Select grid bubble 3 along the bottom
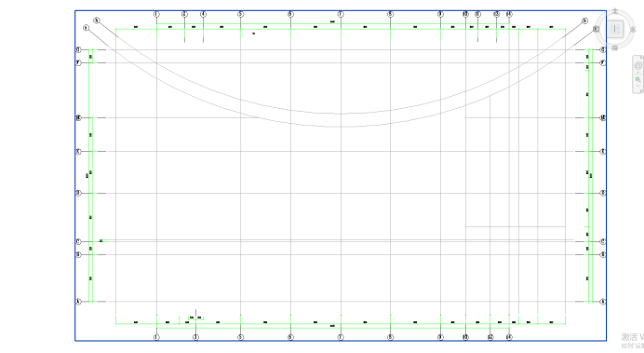The width and height of the screenshot is (644, 353). click(196, 337)
